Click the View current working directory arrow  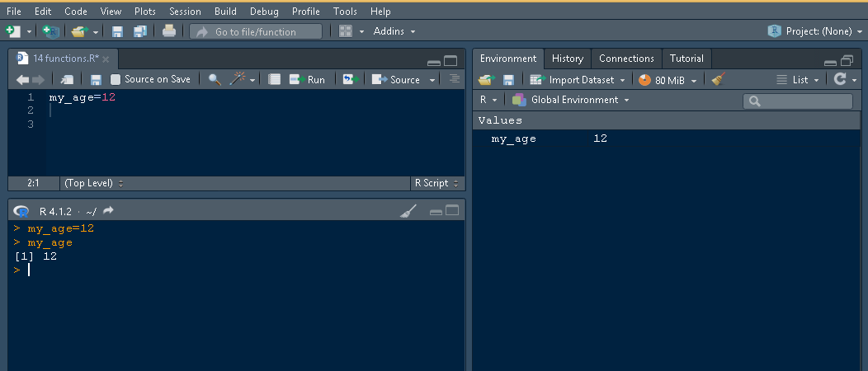click(109, 210)
